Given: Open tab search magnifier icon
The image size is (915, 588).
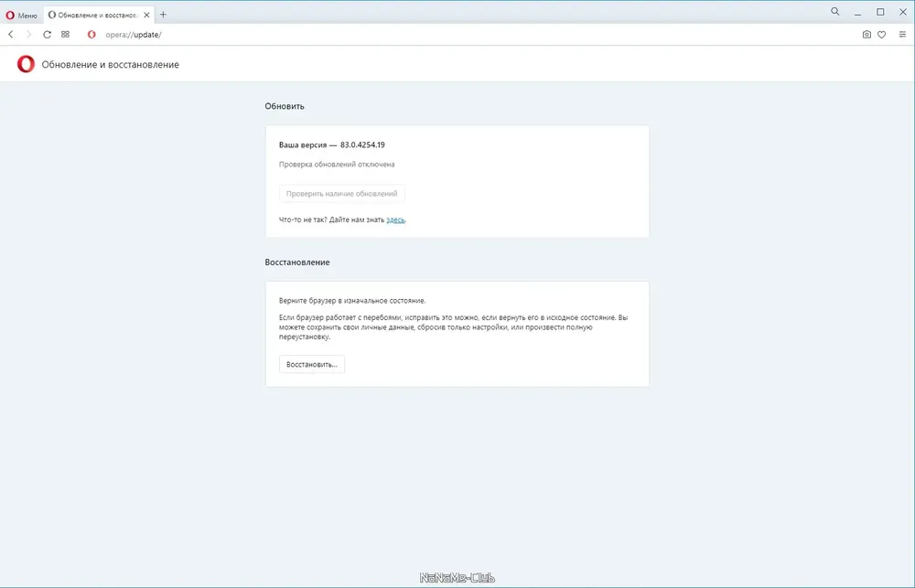Looking at the screenshot, I should pos(835,11).
